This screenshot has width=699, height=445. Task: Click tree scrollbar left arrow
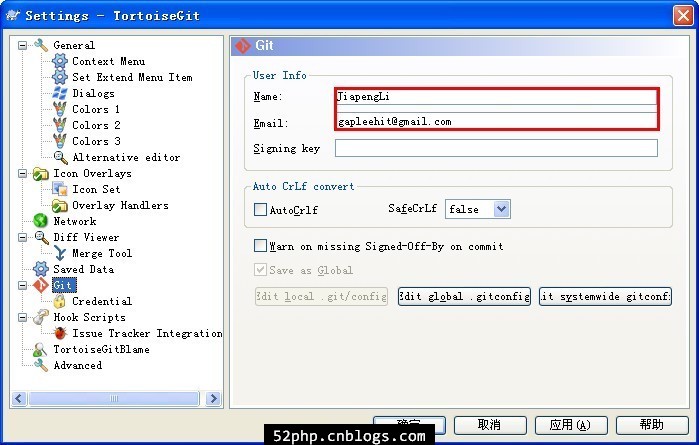click(x=19, y=398)
